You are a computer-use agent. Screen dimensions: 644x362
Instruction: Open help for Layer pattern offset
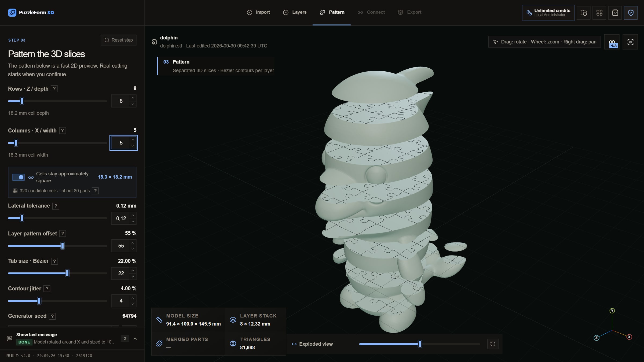coord(63,234)
